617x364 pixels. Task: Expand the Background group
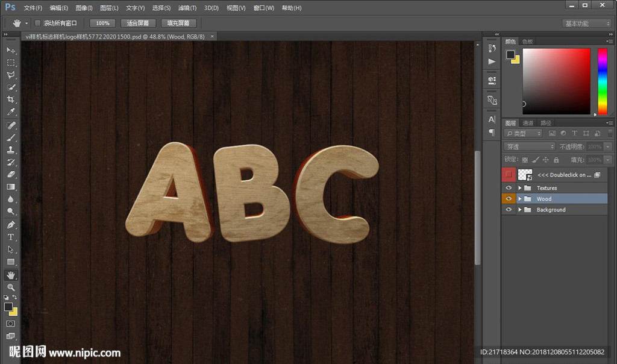coord(520,210)
